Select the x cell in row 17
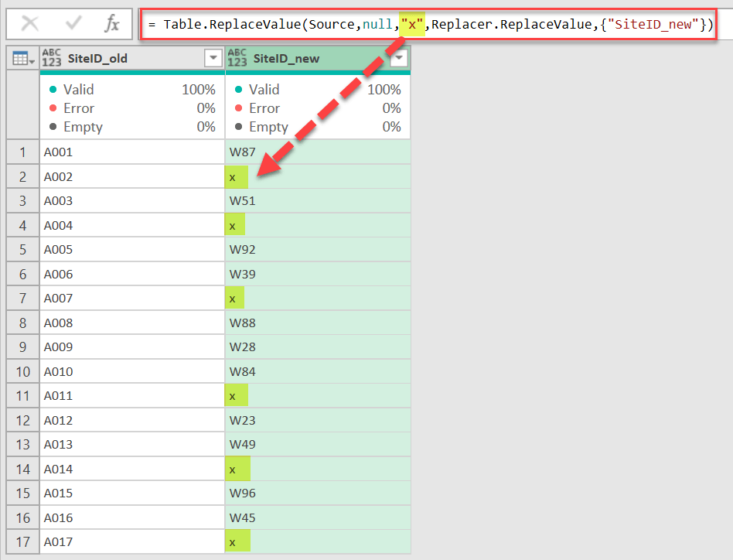Viewport: 733px width, 560px height. tap(236, 541)
